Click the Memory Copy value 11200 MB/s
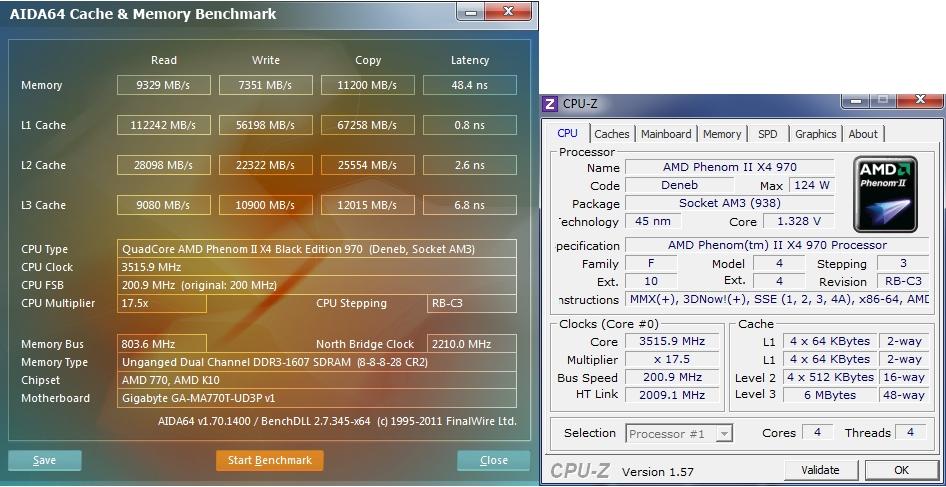Image resolution: width=946 pixels, height=487 pixels. pyautogui.click(x=367, y=85)
